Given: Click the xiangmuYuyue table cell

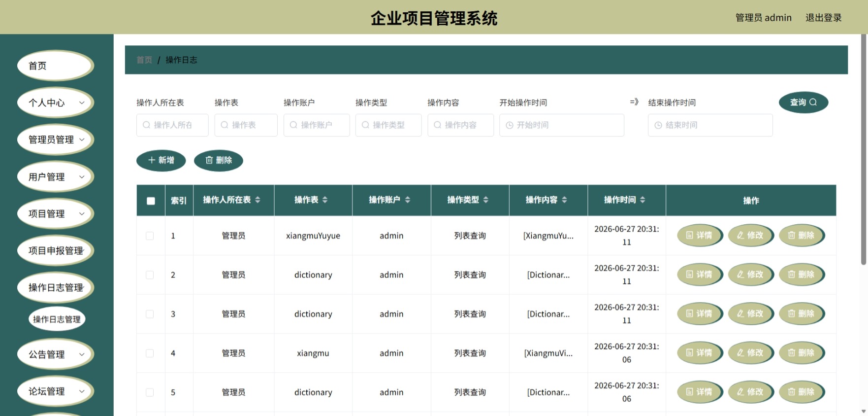Looking at the screenshot, I should click(x=313, y=236).
